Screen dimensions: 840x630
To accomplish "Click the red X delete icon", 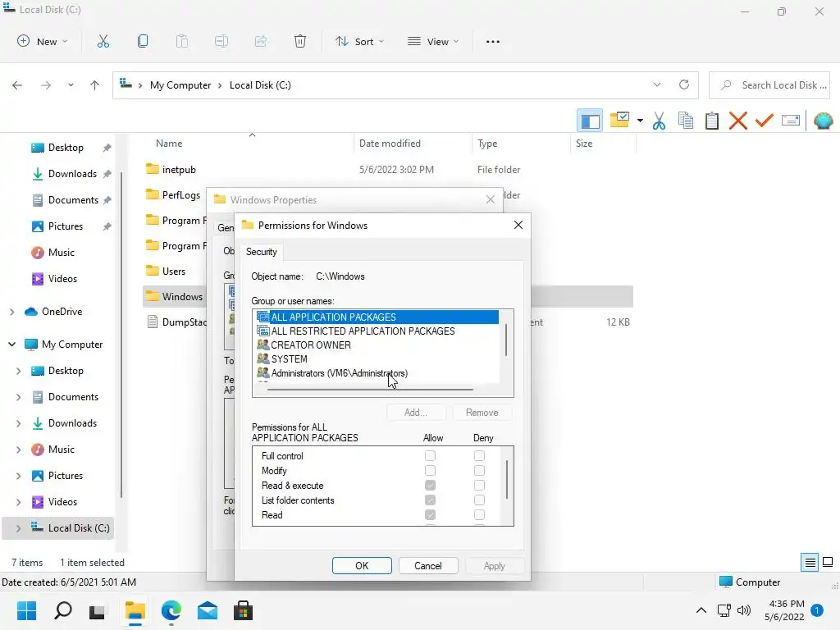I will (x=738, y=121).
